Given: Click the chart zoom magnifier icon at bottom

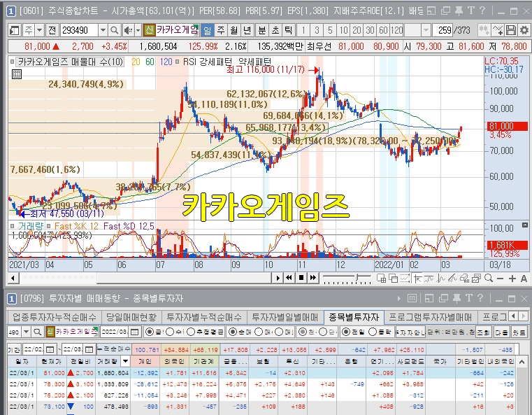Looking at the screenshot, I should coord(489,279).
